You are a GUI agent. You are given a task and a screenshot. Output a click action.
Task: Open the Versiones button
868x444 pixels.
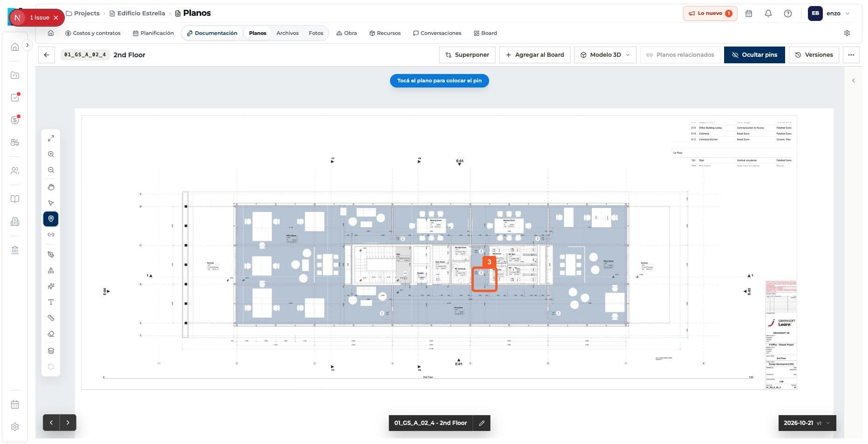(x=814, y=55)
